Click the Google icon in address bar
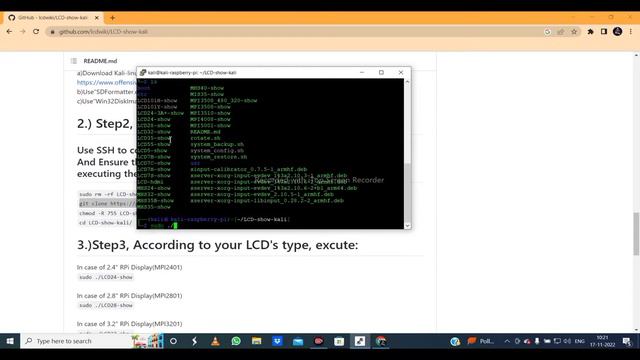The image size is (640, 360). (548, 31)
